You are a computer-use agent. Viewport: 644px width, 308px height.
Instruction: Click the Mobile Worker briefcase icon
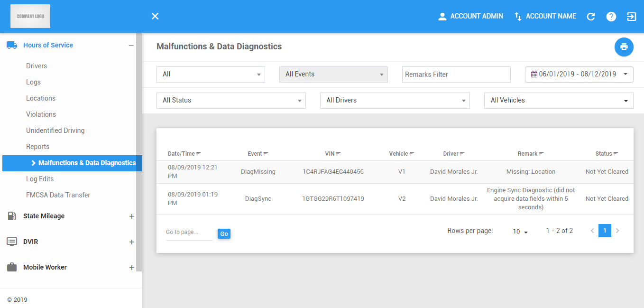12,267
